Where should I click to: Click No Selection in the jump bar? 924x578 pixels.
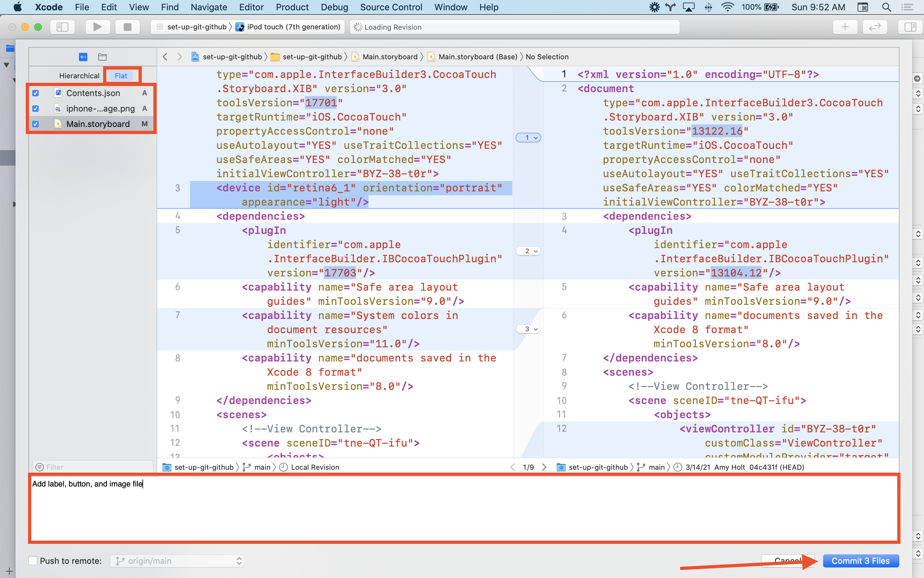[547, 57]
